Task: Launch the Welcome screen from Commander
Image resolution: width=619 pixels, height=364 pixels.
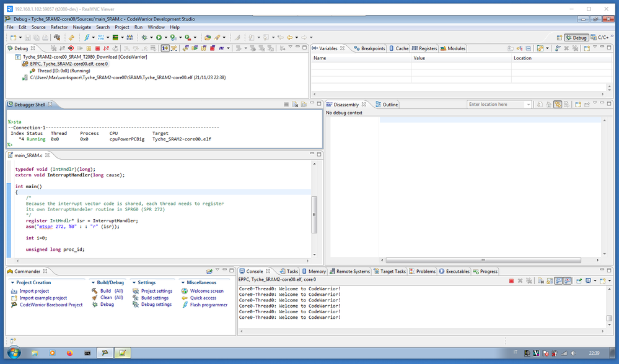Action: click(206, 291)
